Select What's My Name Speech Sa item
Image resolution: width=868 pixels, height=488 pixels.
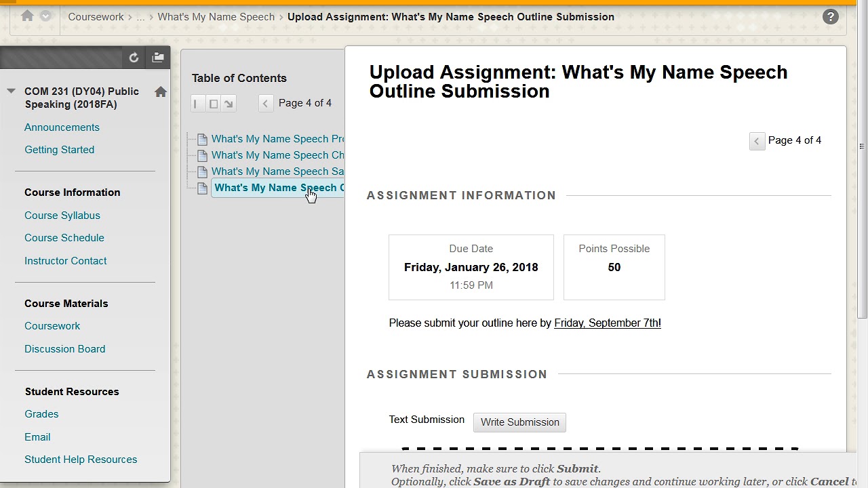(278, 171)
